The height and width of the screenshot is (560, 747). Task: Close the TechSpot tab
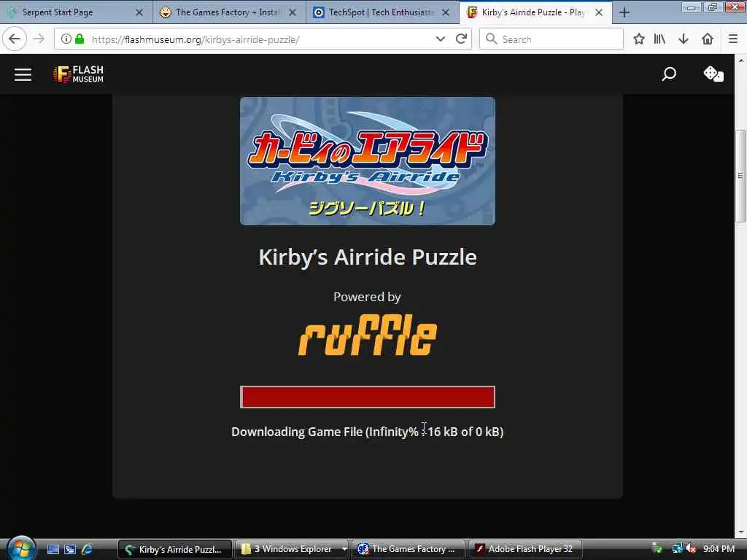click(x=446, y=12)
